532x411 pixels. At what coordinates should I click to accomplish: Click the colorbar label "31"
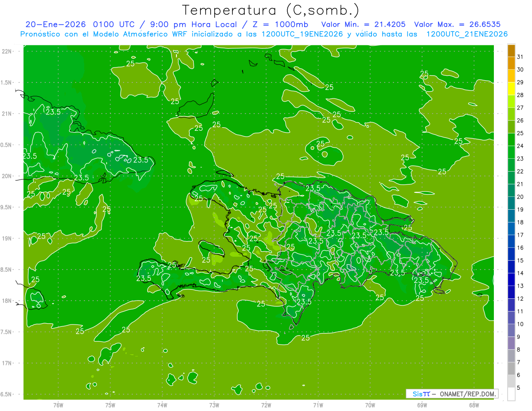click(x=520, y=57)
